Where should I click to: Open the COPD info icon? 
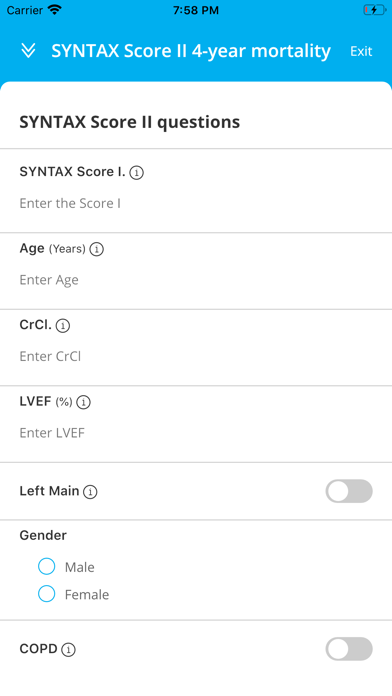point(68,650)
